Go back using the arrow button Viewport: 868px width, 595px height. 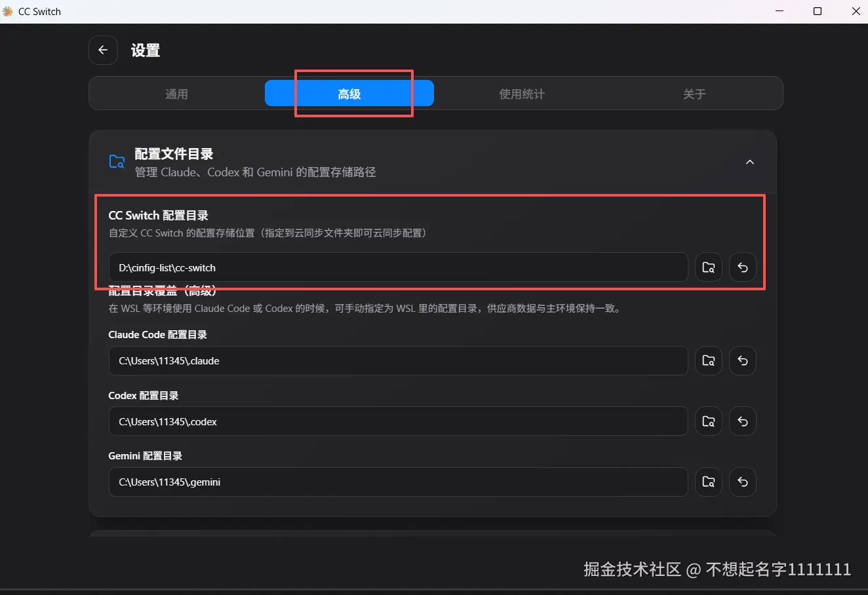tap(103, 50)
